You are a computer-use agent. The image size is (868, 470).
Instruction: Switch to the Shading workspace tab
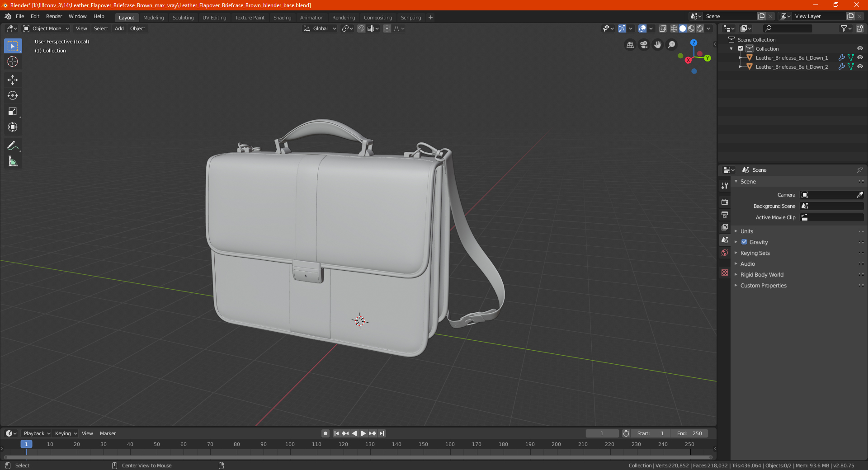click(283, 18)
